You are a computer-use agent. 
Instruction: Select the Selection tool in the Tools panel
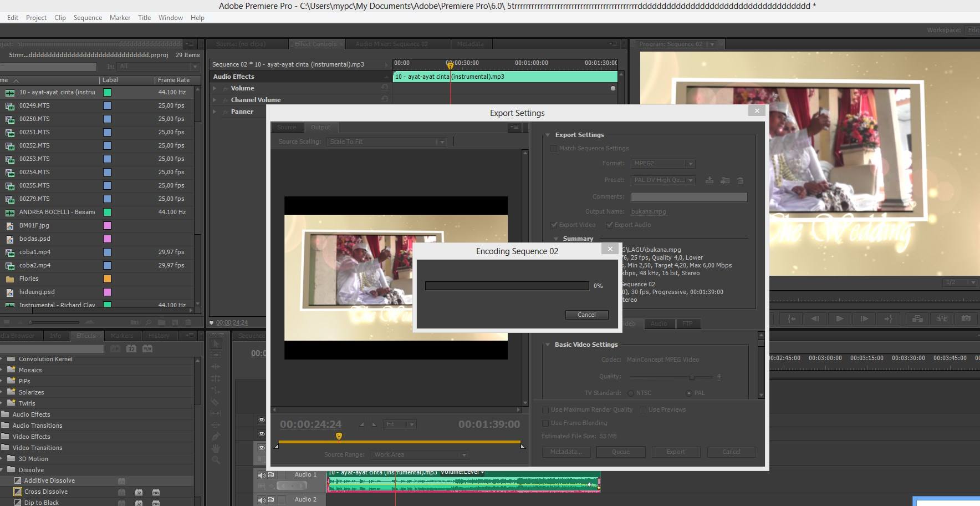(x=216, y=344)
